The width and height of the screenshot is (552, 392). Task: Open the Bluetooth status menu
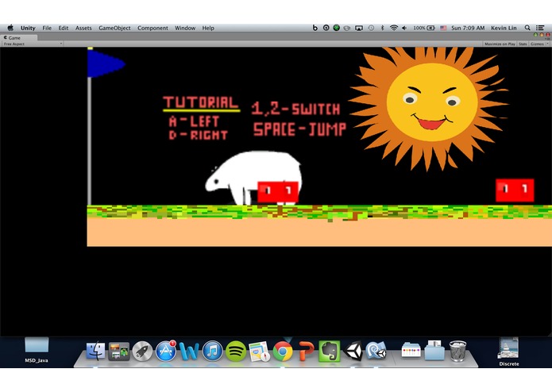(x=382, y=28)
